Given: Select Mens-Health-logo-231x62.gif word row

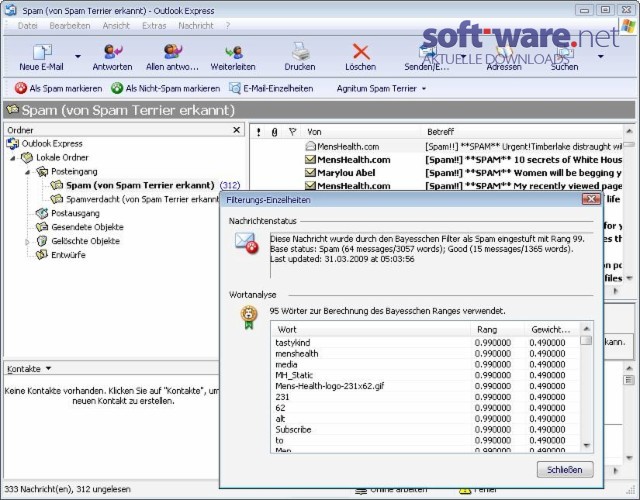Looking at the screenshot, I should click(425, 386).
